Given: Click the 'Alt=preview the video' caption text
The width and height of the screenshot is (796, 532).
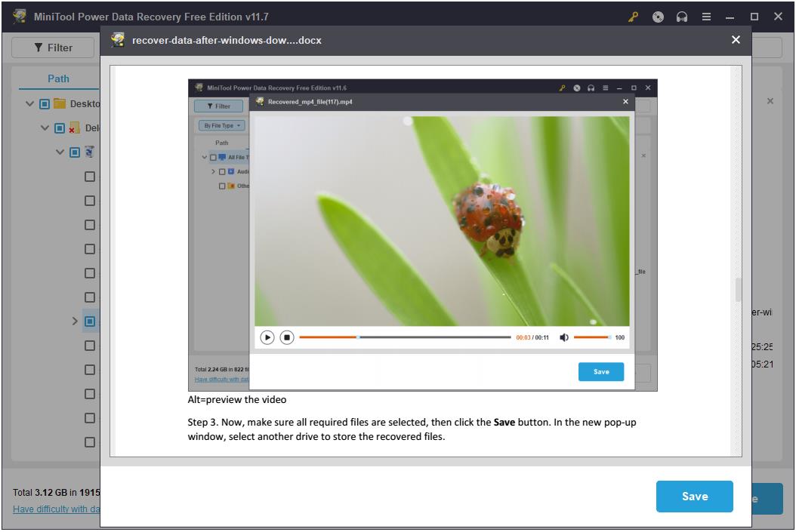Looking at the screenshot, I should [x=237, y=400].
